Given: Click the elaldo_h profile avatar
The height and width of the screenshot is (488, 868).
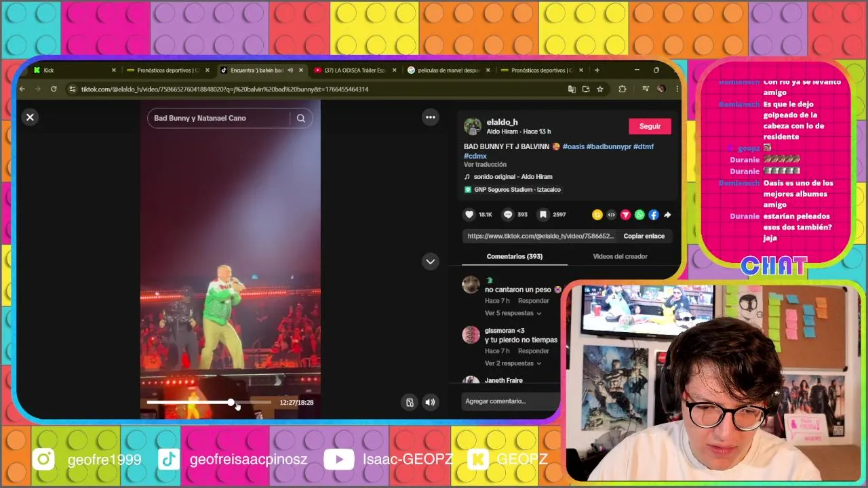Looking at the screenshot, I should point(472,126).
